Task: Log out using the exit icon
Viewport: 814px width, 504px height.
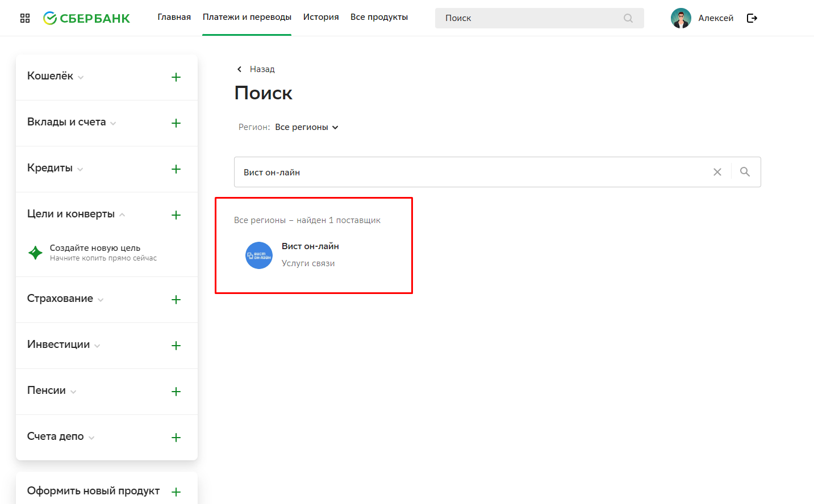Action: pyautogui.click(x=752, y=18)
